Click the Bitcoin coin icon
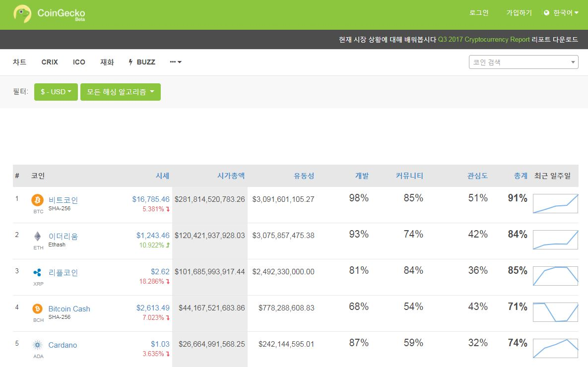The image size is (588, 367). pos(37,200)
